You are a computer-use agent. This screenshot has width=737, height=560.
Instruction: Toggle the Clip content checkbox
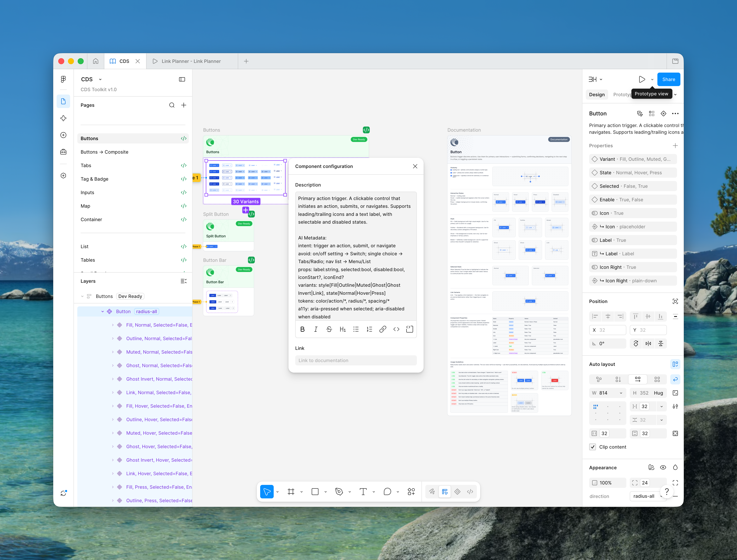(x=593, y=447)
